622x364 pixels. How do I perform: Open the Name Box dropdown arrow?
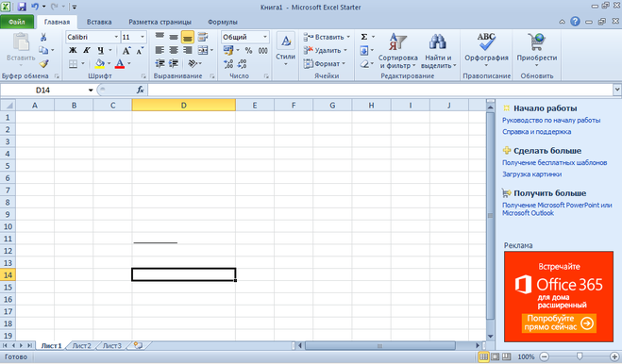pyautogui.click(x=91, y=90)
